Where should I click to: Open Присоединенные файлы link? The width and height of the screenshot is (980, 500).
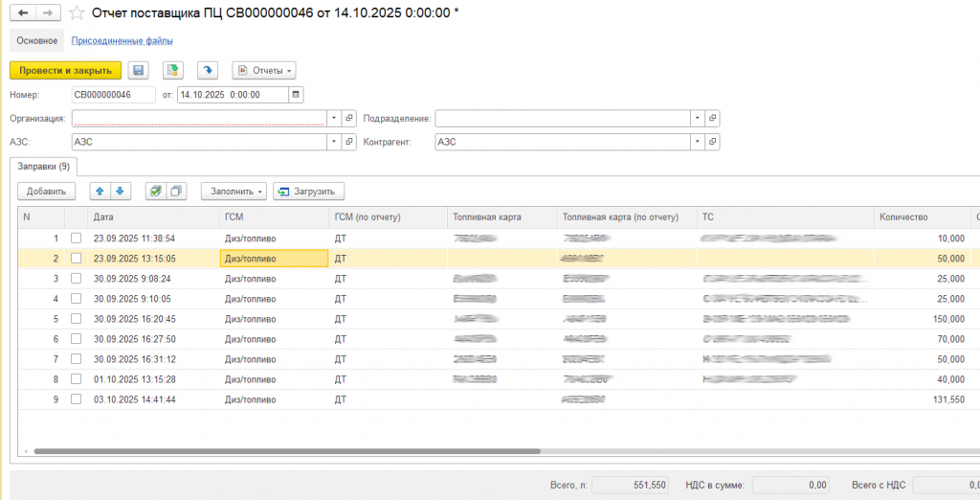pos(122,40)
